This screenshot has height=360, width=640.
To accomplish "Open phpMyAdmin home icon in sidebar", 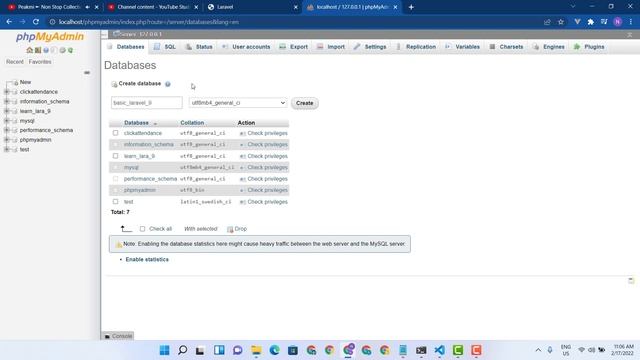I will pyautogui.click(x=29, y=50).
